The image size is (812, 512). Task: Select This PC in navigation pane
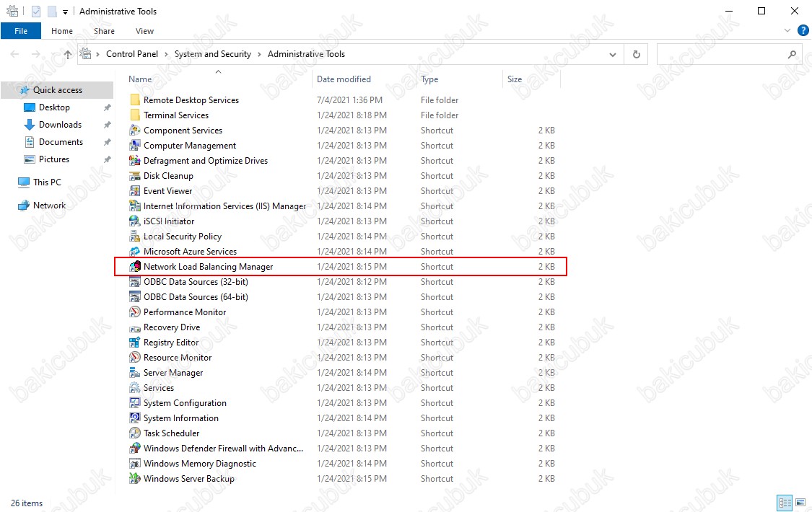[x=47, y=182]
